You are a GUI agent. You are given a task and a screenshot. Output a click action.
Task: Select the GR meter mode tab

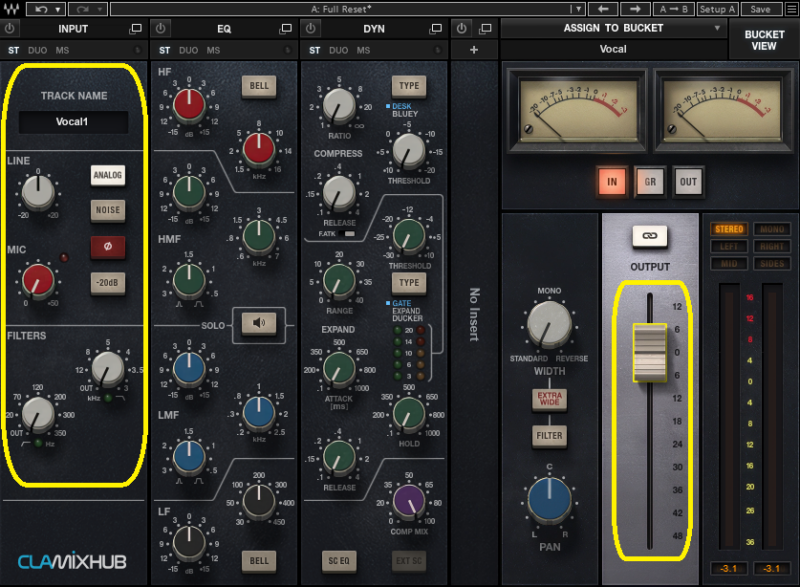[x=649, y=181]
